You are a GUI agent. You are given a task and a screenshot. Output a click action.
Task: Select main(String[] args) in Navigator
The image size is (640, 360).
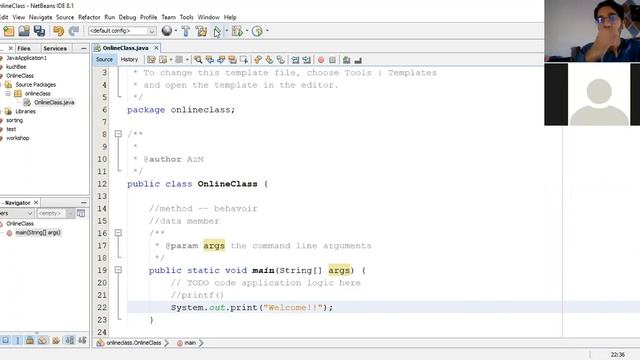[38, 233]
